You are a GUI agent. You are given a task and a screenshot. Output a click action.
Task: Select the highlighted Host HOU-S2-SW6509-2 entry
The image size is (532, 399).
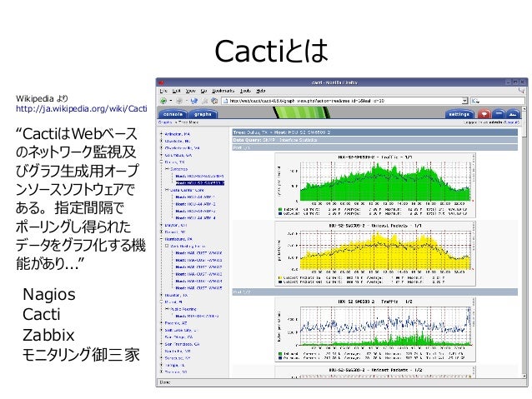click(200, 183)
